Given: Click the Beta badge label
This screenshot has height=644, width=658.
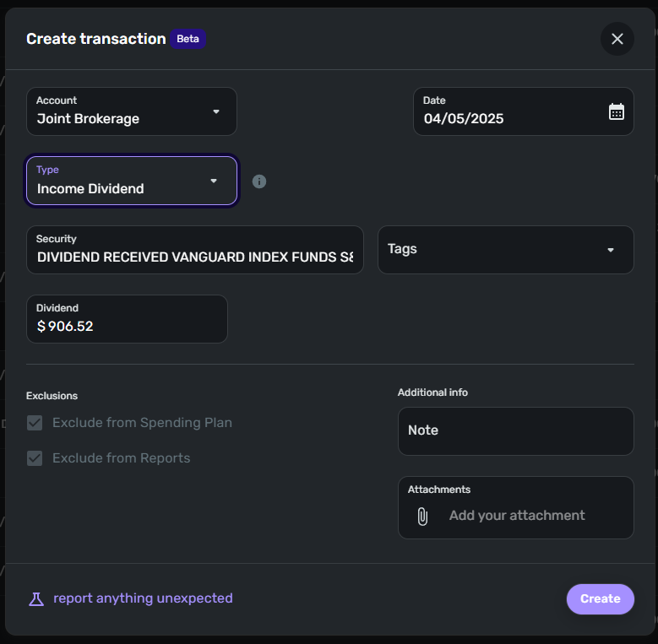Looking at the screenshot, I should pos(188,39).
